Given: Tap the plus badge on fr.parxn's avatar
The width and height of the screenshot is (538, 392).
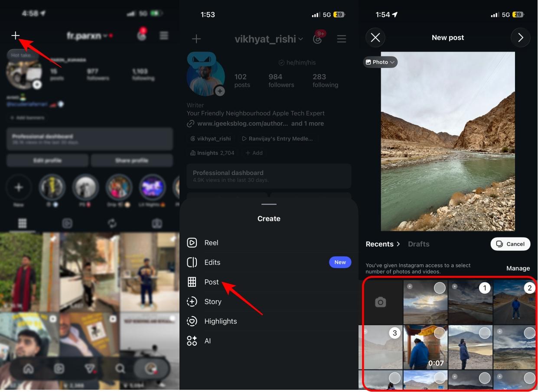Looking at the screenshot, I should (x=37, y=84).
